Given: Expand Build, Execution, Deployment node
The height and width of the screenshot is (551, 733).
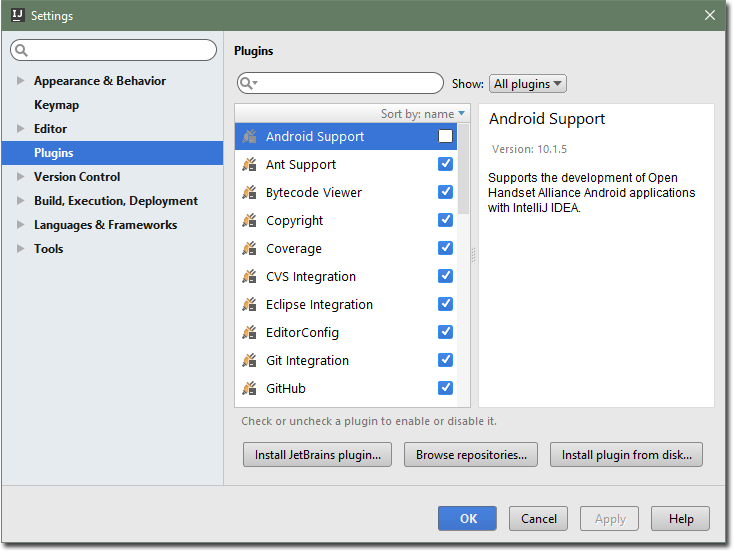Looking at the screenshot, I should pos(20,200).
